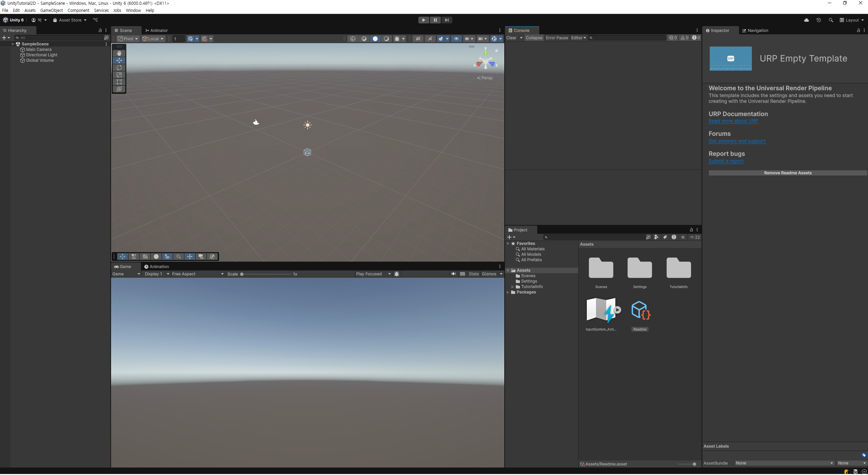Open the Undo History icon
Image resolution: width=868 pixels, height=475 pixels.
coord(818,20)
